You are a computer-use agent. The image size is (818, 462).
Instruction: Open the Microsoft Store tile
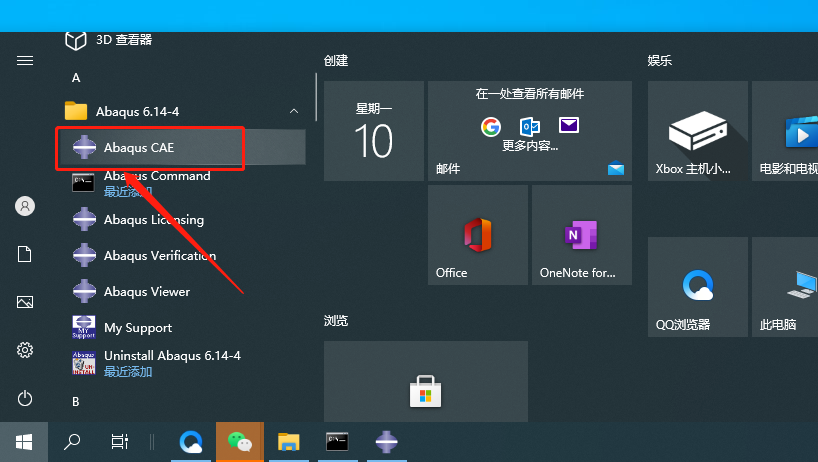click(x=426, y=382)
